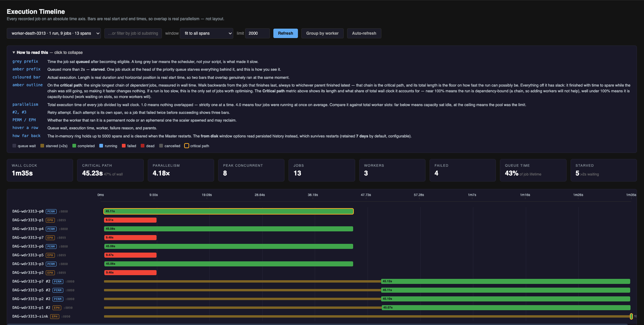Click the EPH badge on DAG-wdr3313-p1 #2 row
The image size is (644, 325).
tap(57, 308)
